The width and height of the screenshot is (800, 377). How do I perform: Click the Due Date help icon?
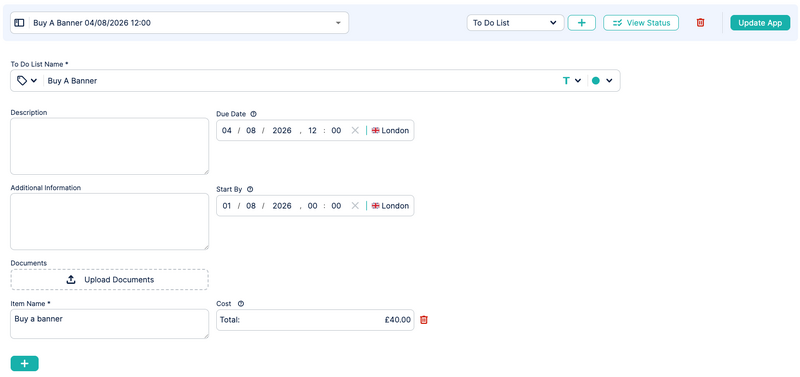click(254, 114)
